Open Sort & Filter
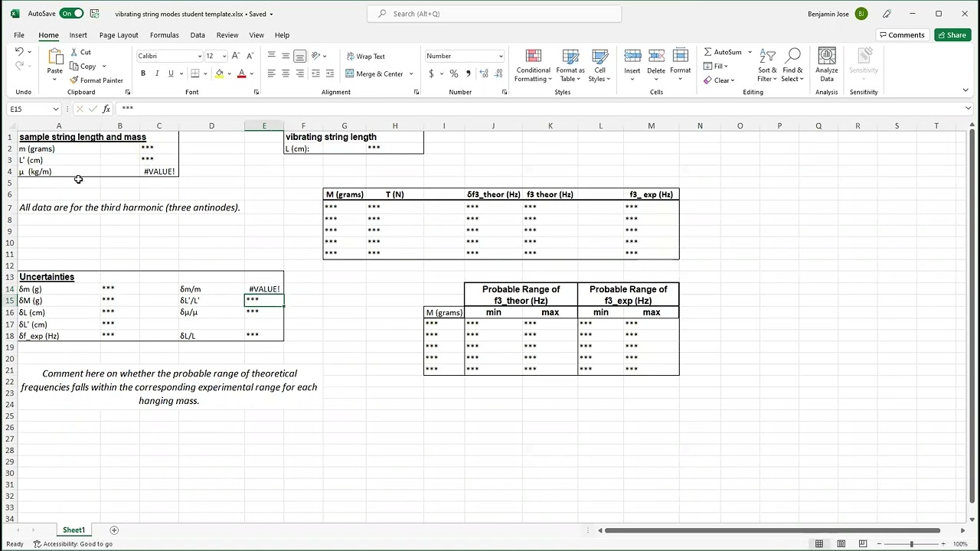The height and width of the screenshot is (551, 980). (x=767, y=66)
